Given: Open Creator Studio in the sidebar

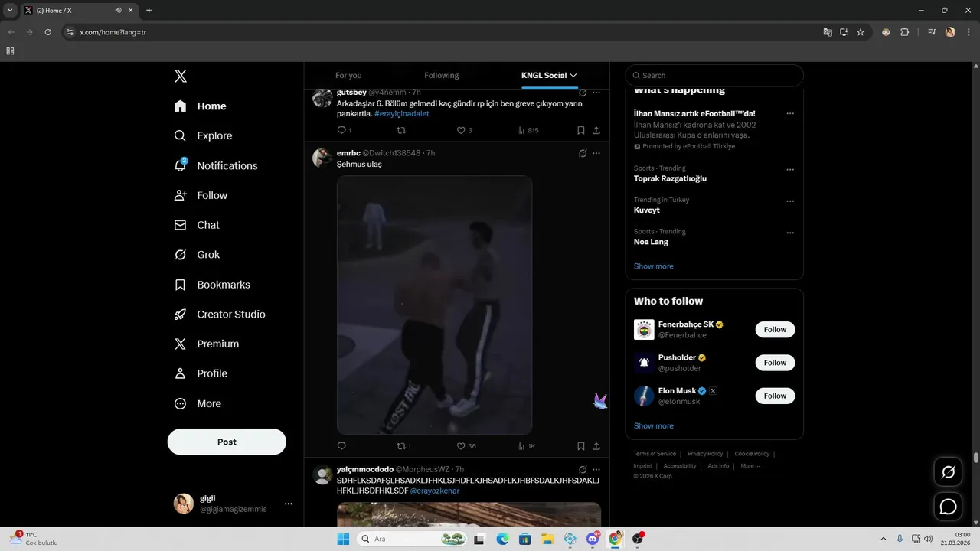Looking at the screenshot, I should point(220,315).
